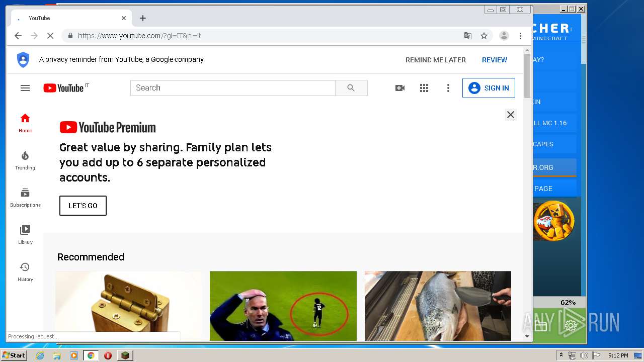This screenshot has width=644, height=362.
Task: Click the privacy shield icon
Action: pos(23,59)
